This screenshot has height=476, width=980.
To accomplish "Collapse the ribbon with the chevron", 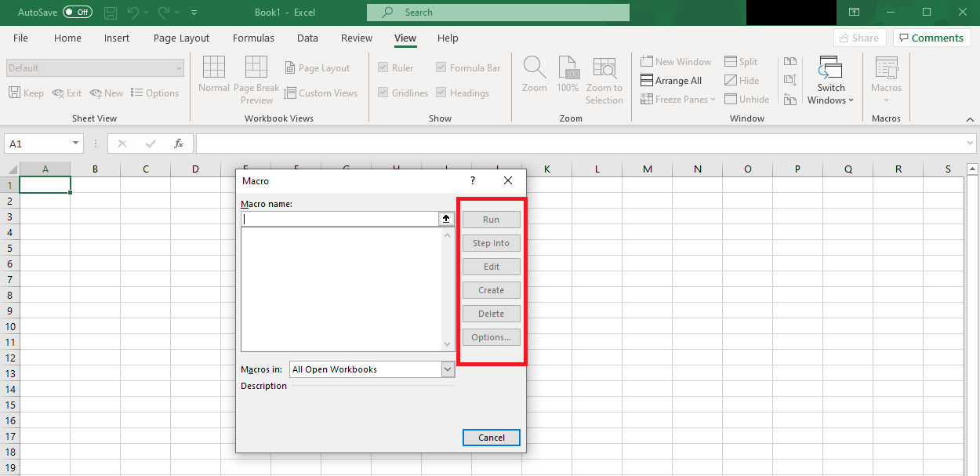I will point(970,118).
